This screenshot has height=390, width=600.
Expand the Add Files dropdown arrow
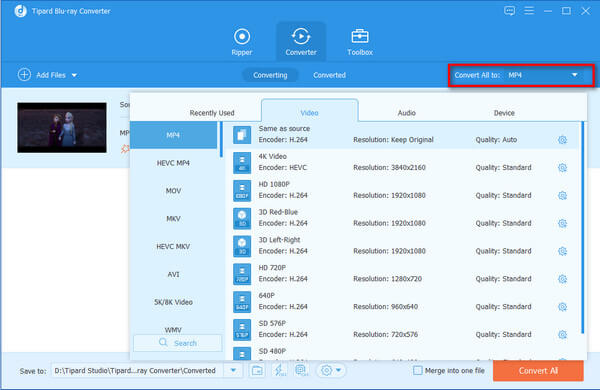click(x=74, y=75)
